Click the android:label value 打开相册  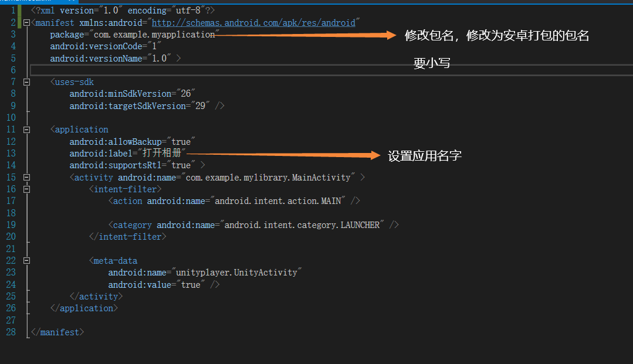pyautogui.click(x=163, y=153)
